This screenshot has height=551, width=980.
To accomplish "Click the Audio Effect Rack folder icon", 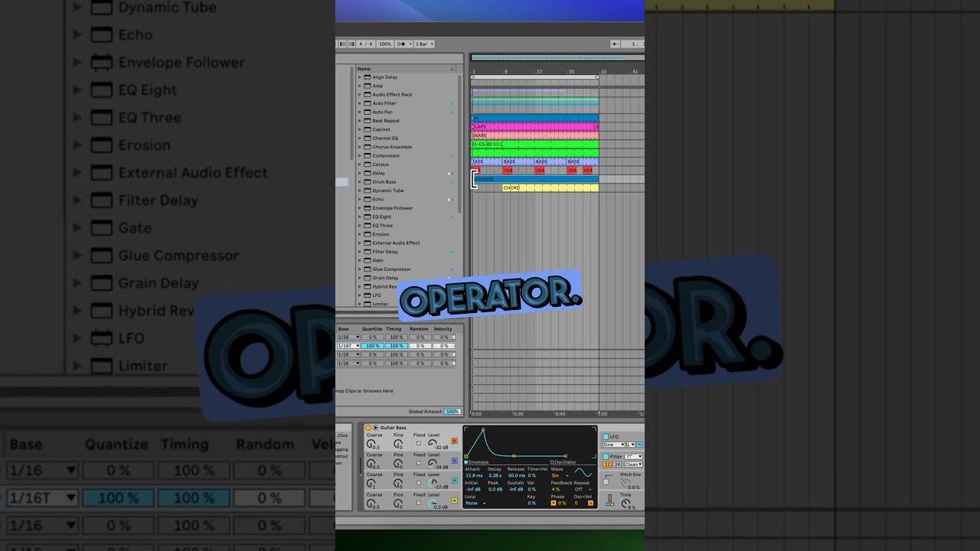I will click(x=367, y=95).
